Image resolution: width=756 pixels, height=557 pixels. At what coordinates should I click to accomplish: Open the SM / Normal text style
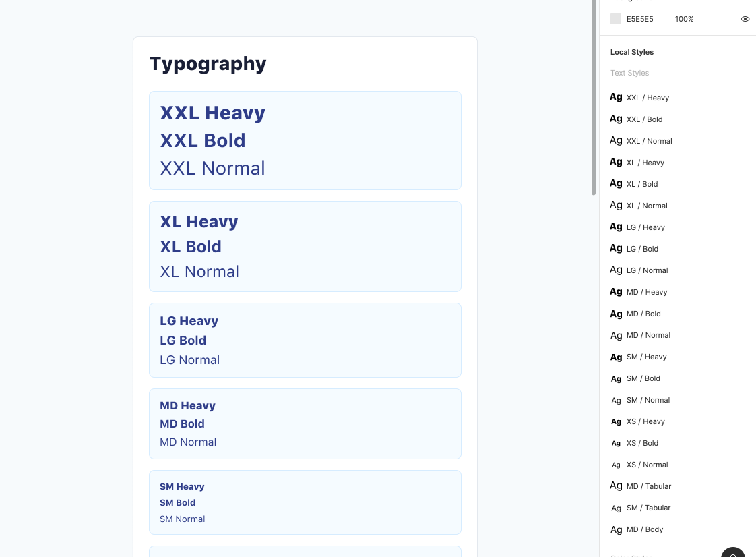point(648,400)
